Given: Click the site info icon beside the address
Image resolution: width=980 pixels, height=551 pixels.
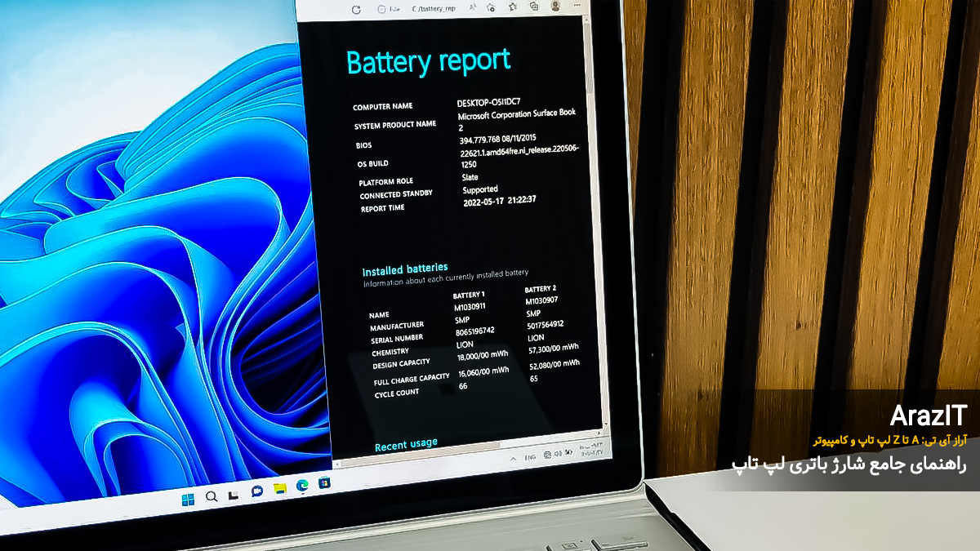Looking at the screenshot, I should tap(381, 9).
